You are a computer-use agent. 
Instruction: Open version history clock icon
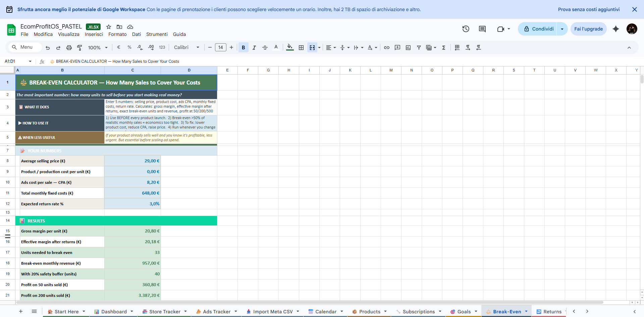point(466,29)
